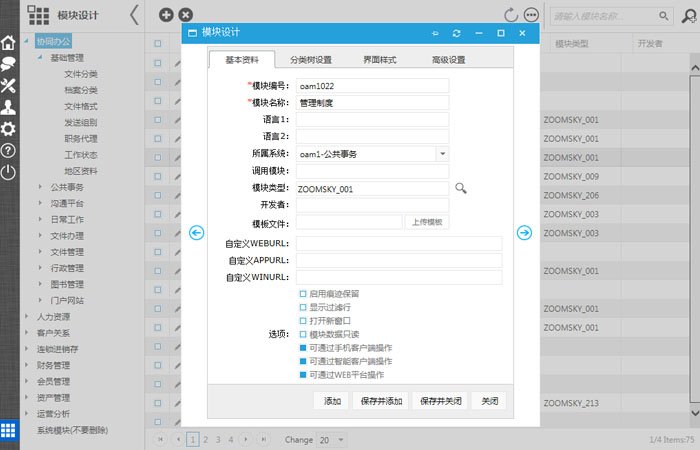Check the 模块数据只读 option
The width and height of the screenshot is (700, 450).
tap(303, 334)
